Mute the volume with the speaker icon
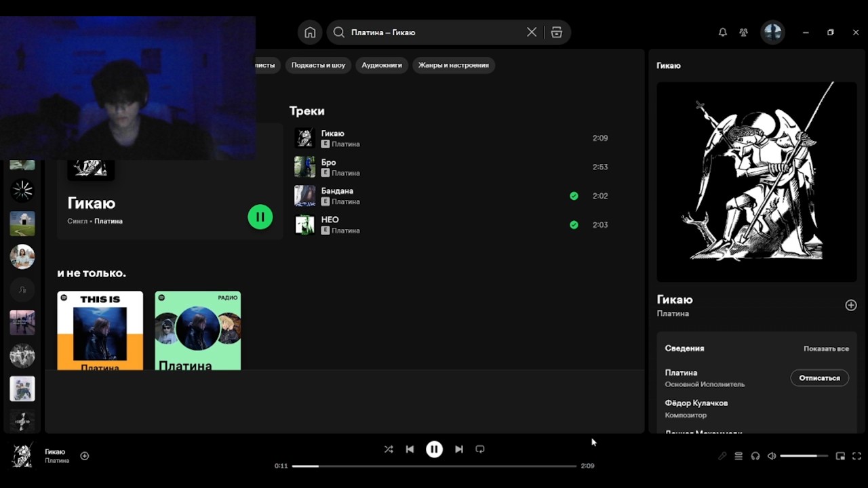Screen dimensions: 868x488 pos(772,456)
